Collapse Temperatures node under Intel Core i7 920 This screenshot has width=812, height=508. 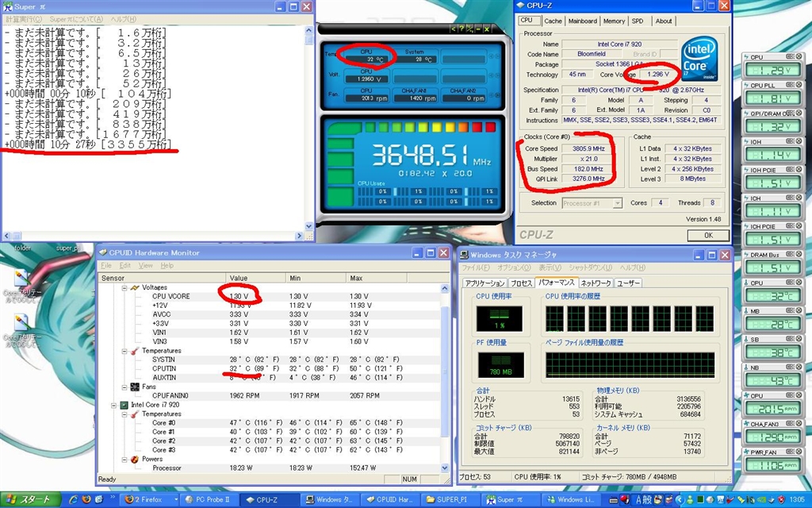(124, 414)
